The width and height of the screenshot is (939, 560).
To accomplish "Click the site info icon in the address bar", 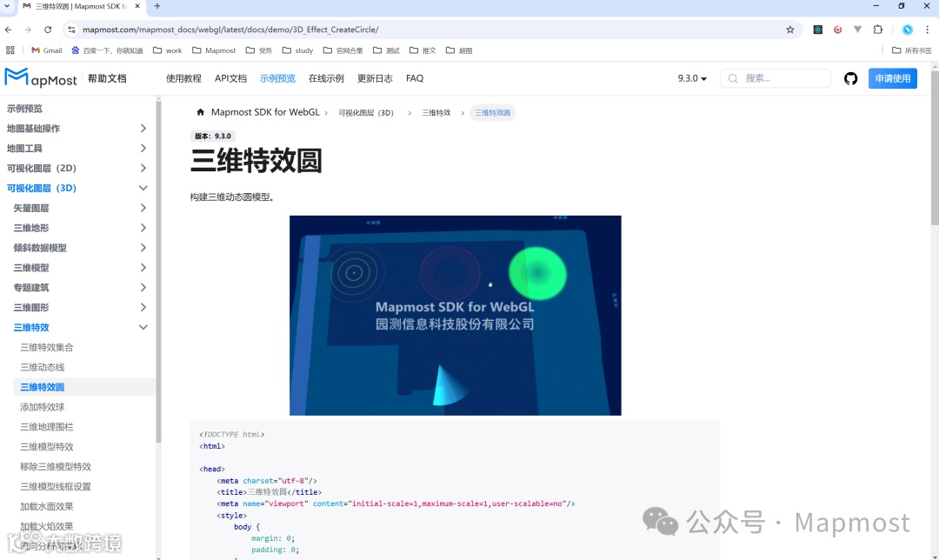I will (x=71, y=30).
